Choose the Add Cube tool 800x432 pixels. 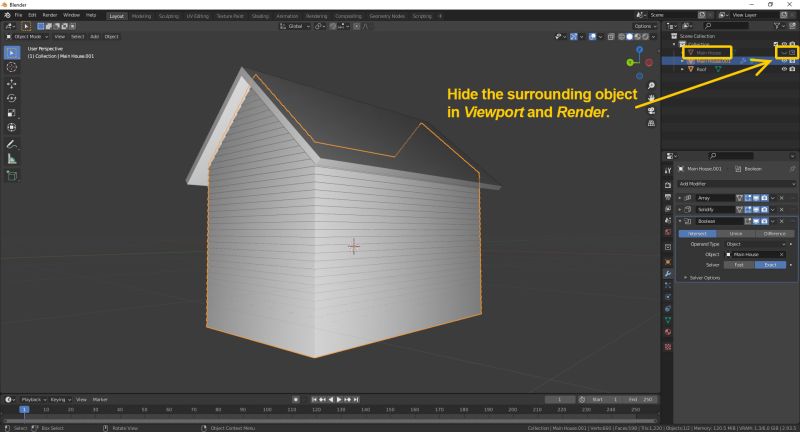click(12, 176)
